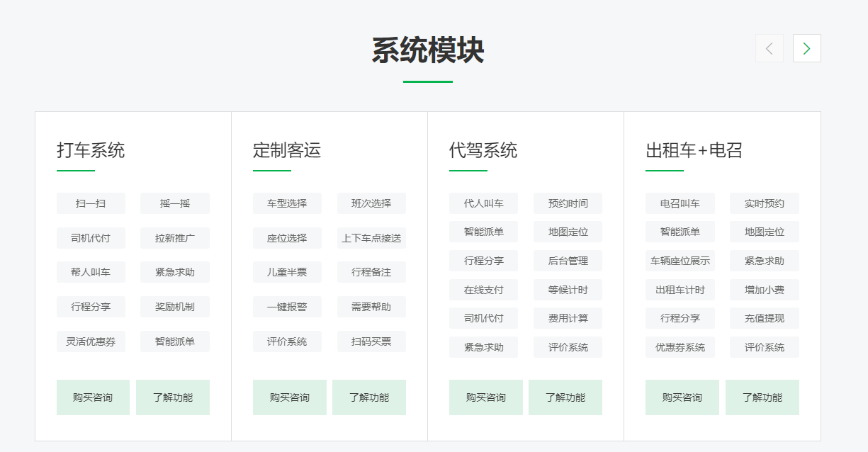Click the 紧急求助 tag under 打车系统

[x=175, y=272]
